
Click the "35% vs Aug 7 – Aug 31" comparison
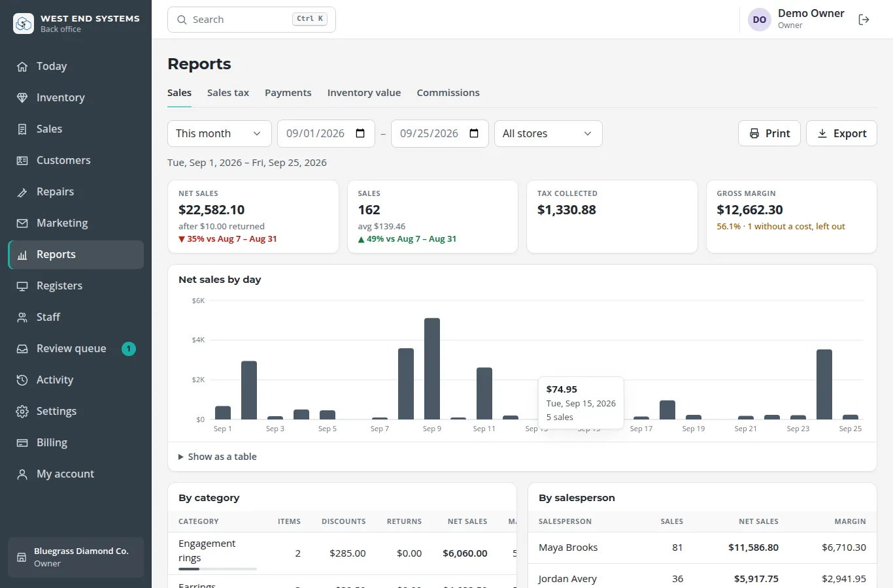coord(227,239)
